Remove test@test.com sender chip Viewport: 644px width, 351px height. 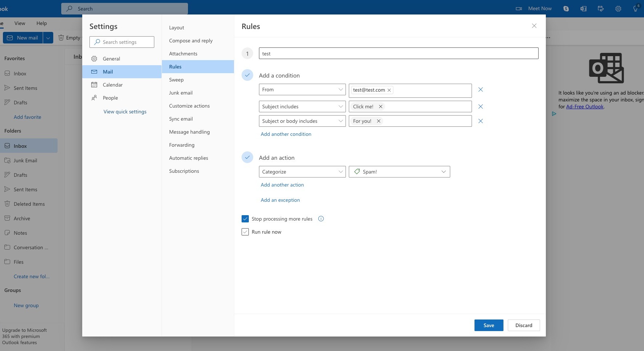click(389, 90)
